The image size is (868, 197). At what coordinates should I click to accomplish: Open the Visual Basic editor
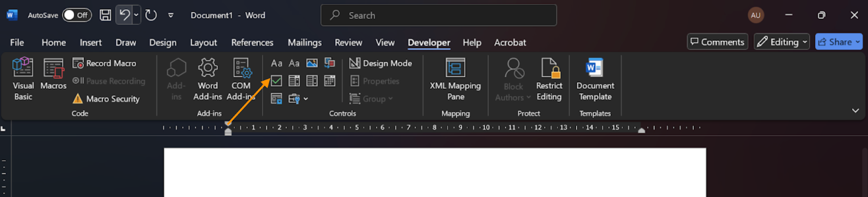[23, 79]
